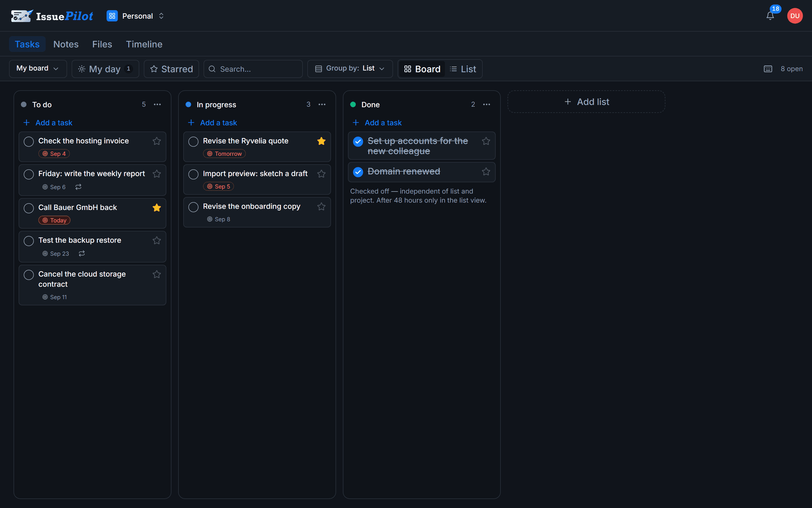Screen dimensions: 812x508
Task: Select the Board view
Action: 422,69
